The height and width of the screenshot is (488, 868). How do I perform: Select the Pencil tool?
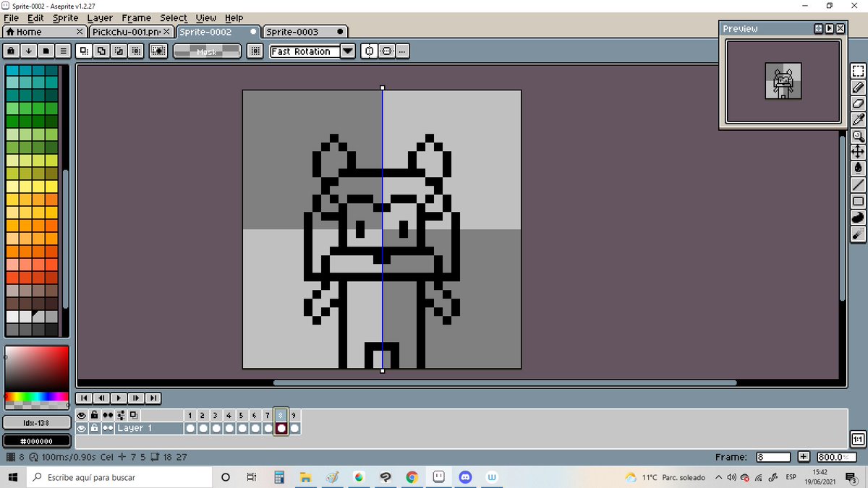tap(858, 87)
